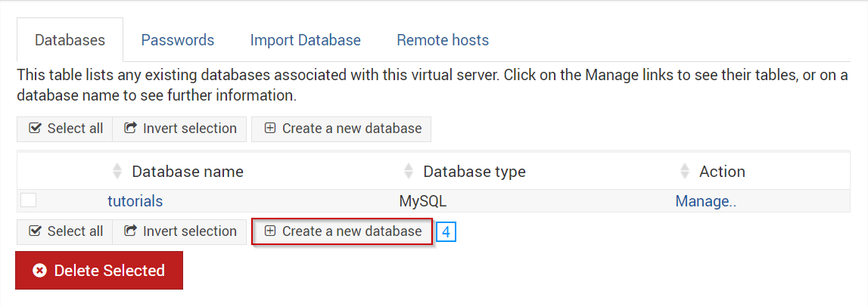Sort using the Database type column arrows
868x307 pixels.
click(409, 172)
